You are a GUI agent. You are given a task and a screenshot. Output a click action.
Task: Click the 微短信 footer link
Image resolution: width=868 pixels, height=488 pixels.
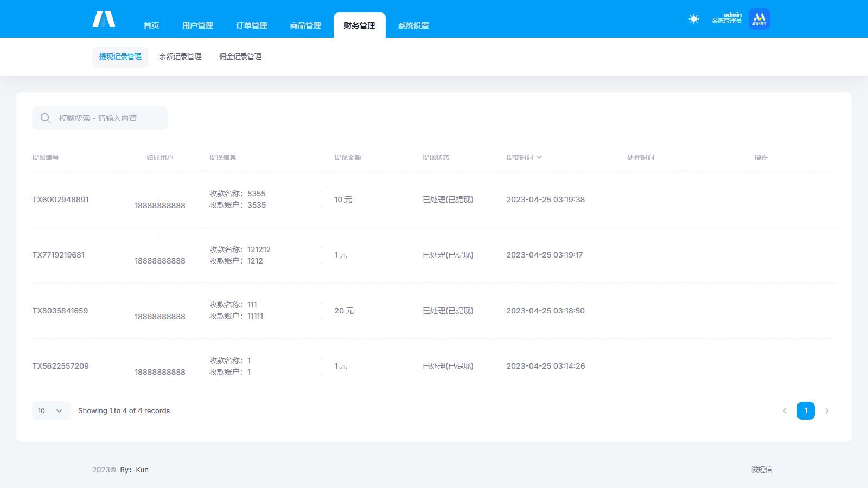761,470
